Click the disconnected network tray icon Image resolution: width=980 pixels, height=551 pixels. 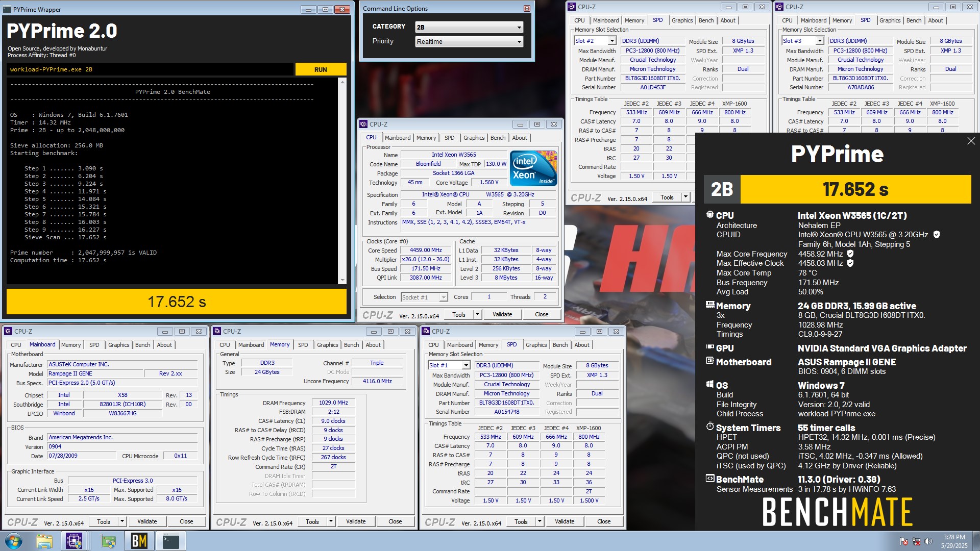pos(916,541)
